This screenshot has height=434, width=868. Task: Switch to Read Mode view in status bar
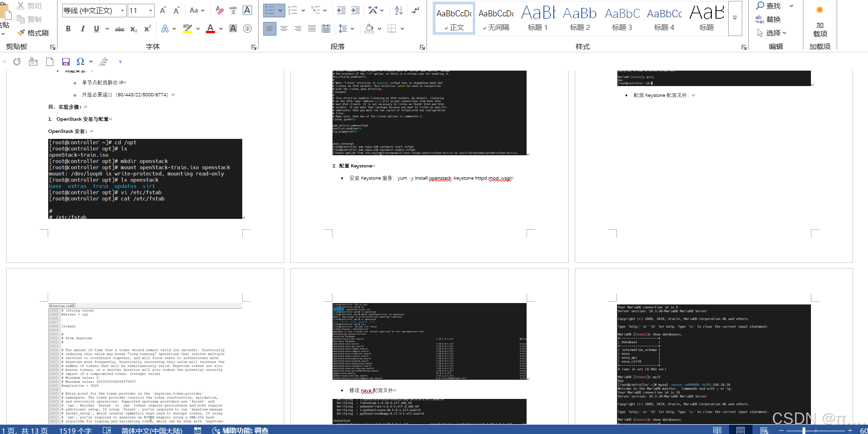click(x=717, y=430)
